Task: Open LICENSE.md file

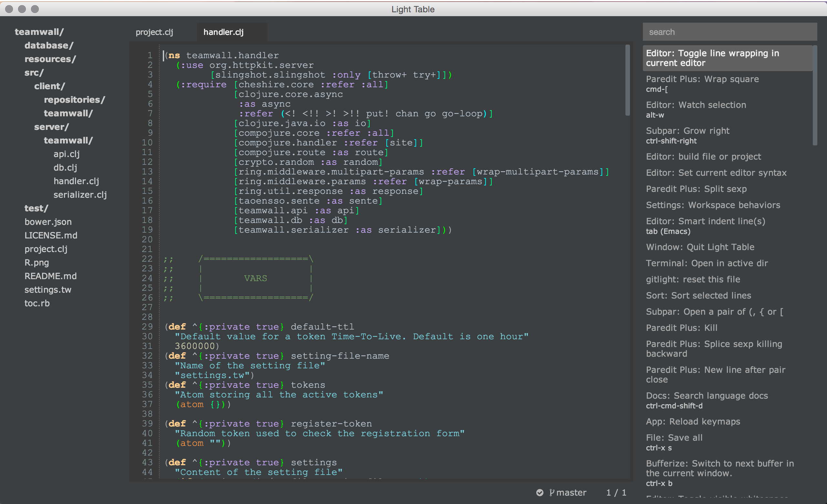Action: pyautogui.click(x=51, y=235)
